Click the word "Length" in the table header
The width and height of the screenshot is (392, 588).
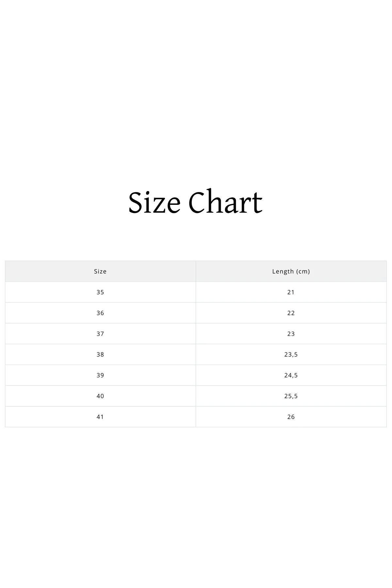tap(283, 271)
